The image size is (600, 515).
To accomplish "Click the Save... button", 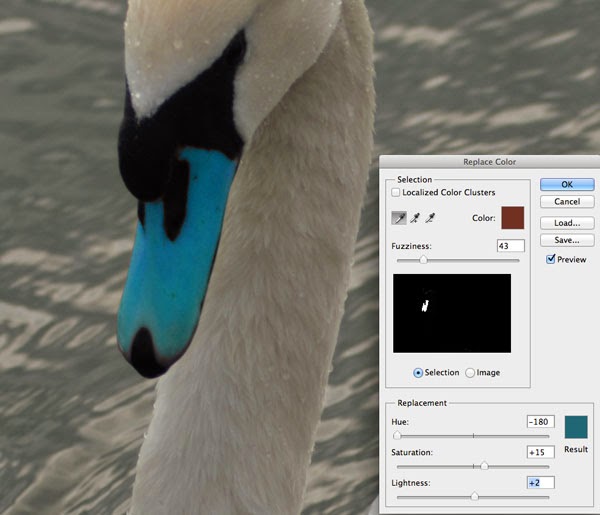I will (567, 240).
